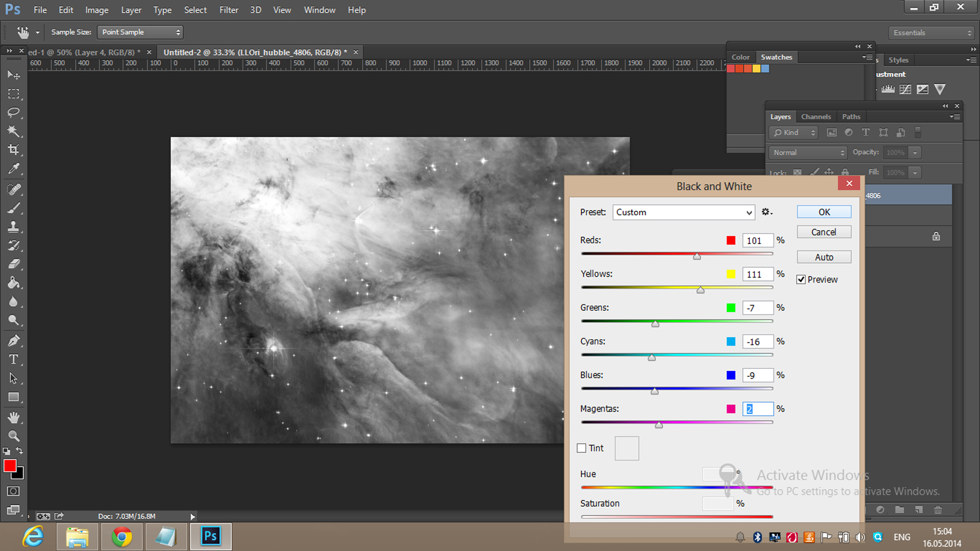Select the Rectangle shape tool
This screenshot has height=551, width=980.
(14, 397)
